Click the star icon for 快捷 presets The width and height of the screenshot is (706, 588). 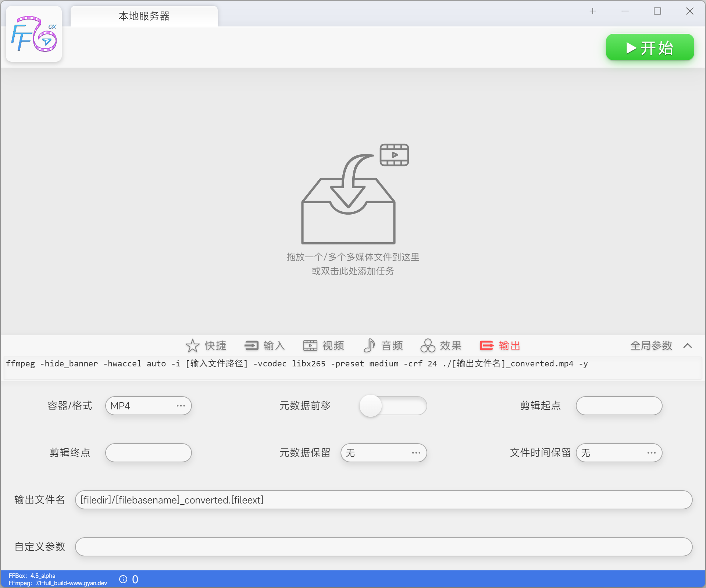point(192,345)
